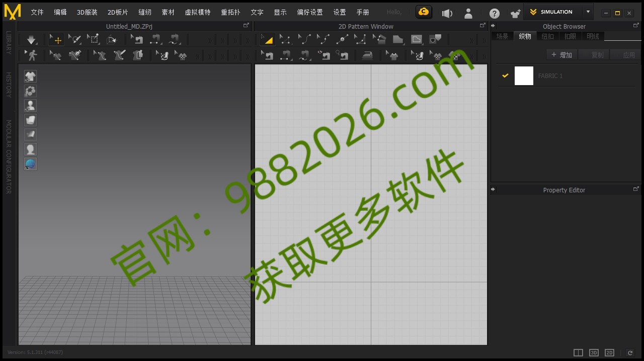Select the Select/Move tool with yellow cross arrows
The image size is (644, 361).
coord(56,40)
